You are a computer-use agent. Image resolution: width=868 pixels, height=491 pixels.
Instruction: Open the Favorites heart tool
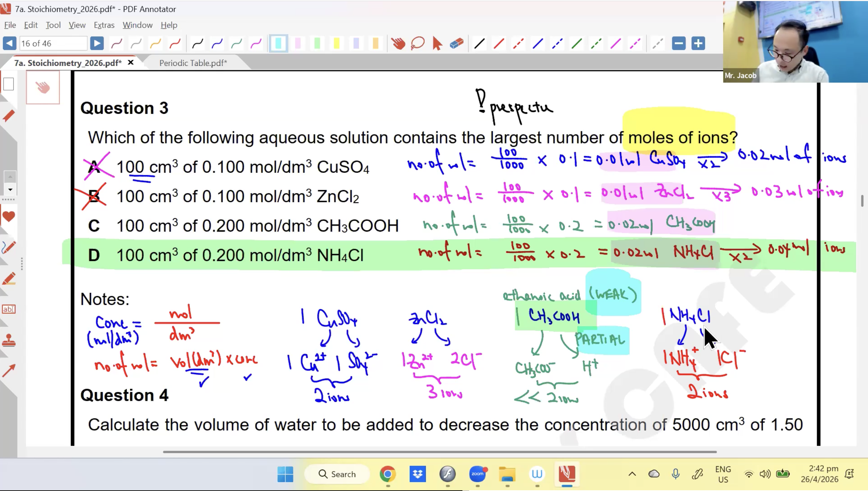coord(8,217)
